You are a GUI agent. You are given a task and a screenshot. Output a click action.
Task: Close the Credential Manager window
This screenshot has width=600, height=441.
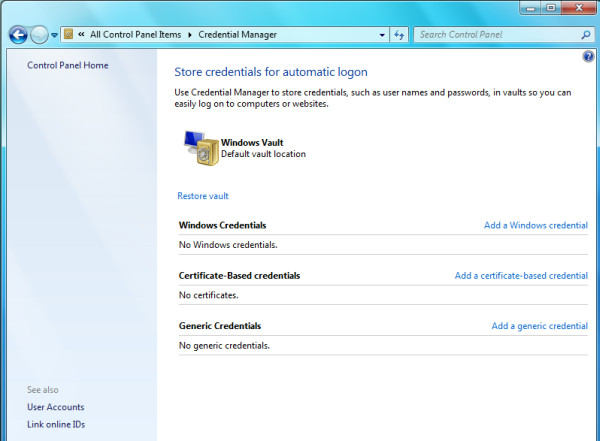579,8
